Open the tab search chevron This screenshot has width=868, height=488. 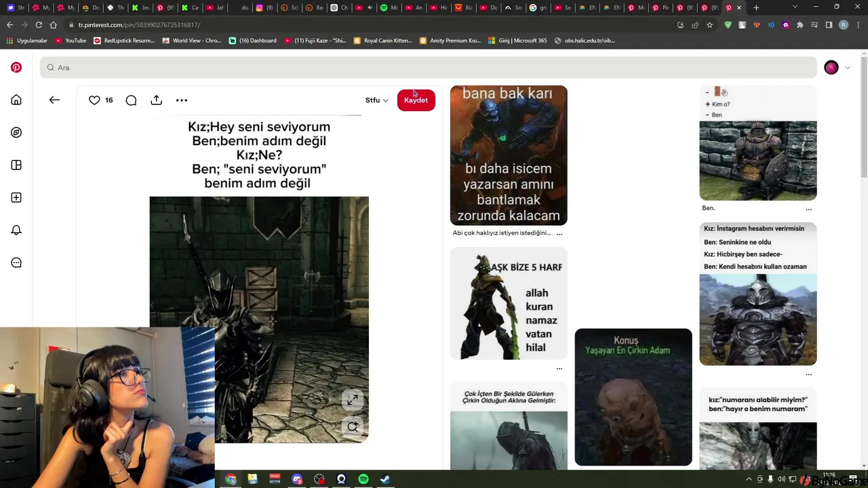point(795,7)
